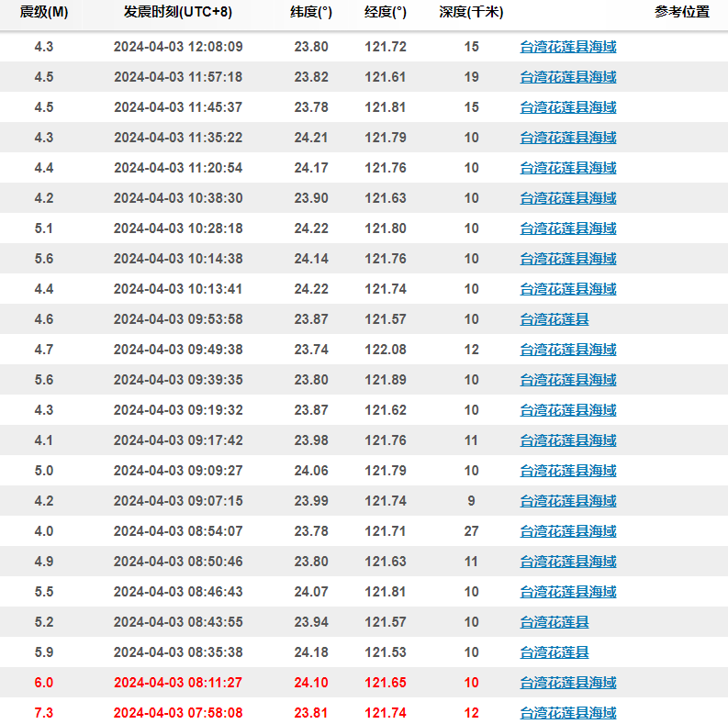Click the 参考位置 column header
The height and width of the screenshot is (724, 728).
click(682, 12)
